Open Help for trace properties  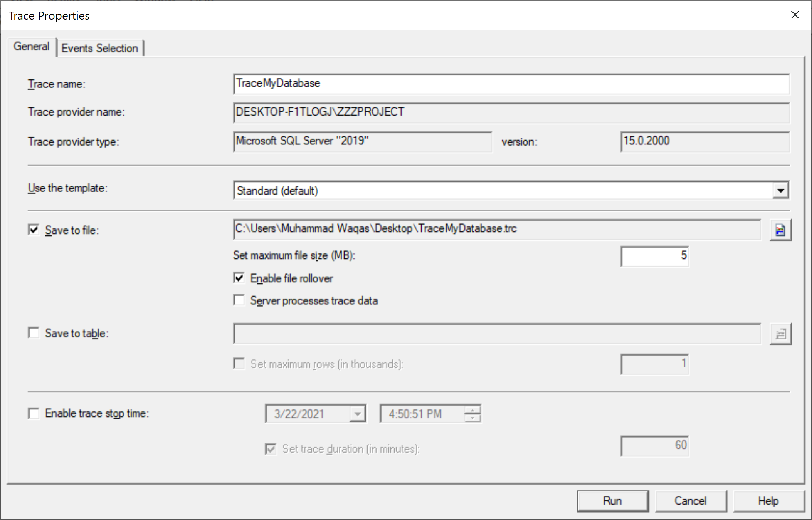[x=768, y=501]
